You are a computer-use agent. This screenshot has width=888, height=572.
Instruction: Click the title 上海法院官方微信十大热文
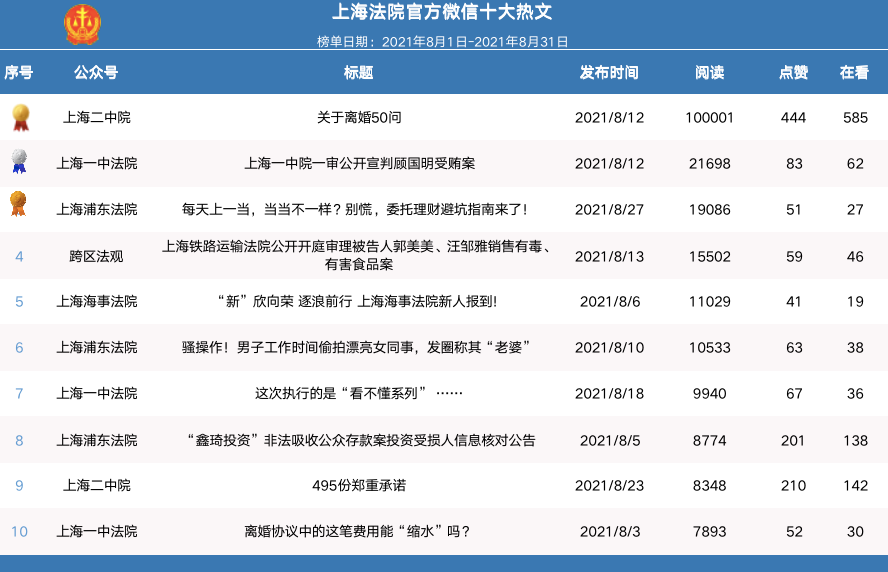[x=442, y=12]
